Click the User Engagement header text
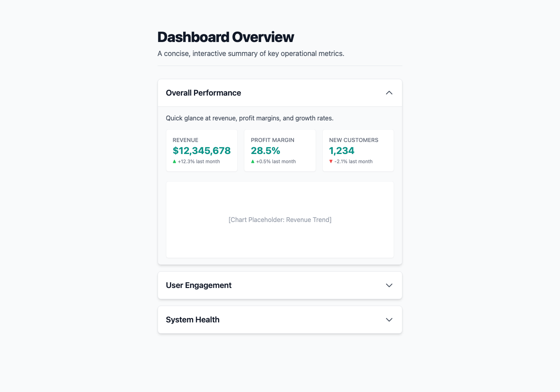The image size is (560, 392). [x=199, y=285]
